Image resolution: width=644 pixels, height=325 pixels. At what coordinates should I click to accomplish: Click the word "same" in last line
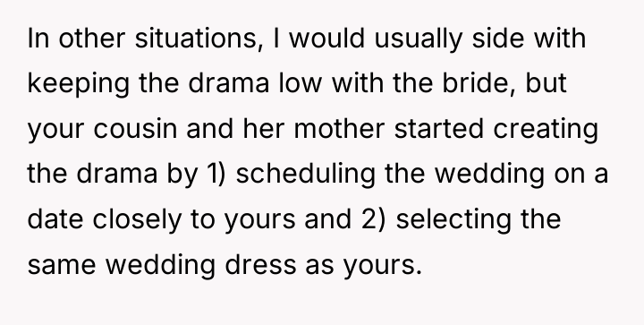pos(62,265)
